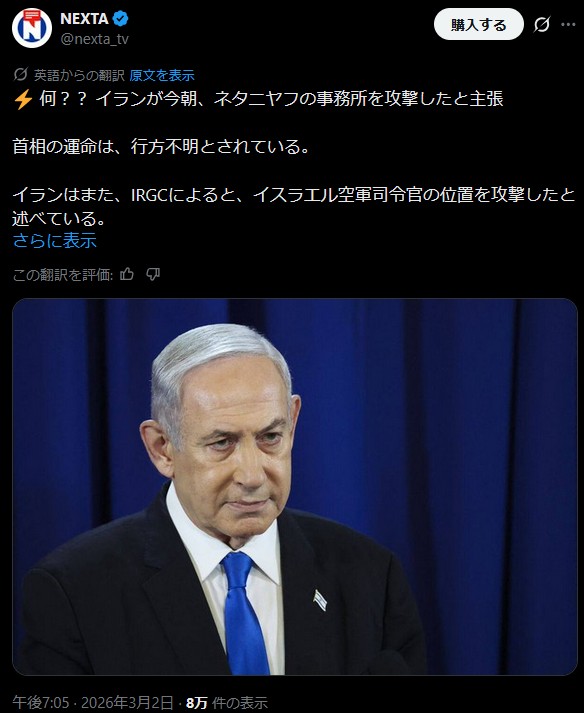Click the NEXTA display name
Viewport: 584px width, 713px height.
[x=84, y=19]
